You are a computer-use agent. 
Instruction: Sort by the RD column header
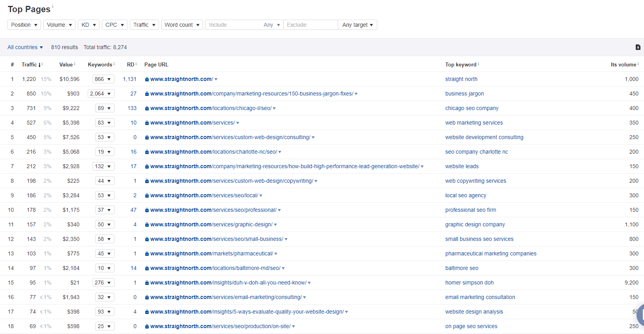pos(131,64)
